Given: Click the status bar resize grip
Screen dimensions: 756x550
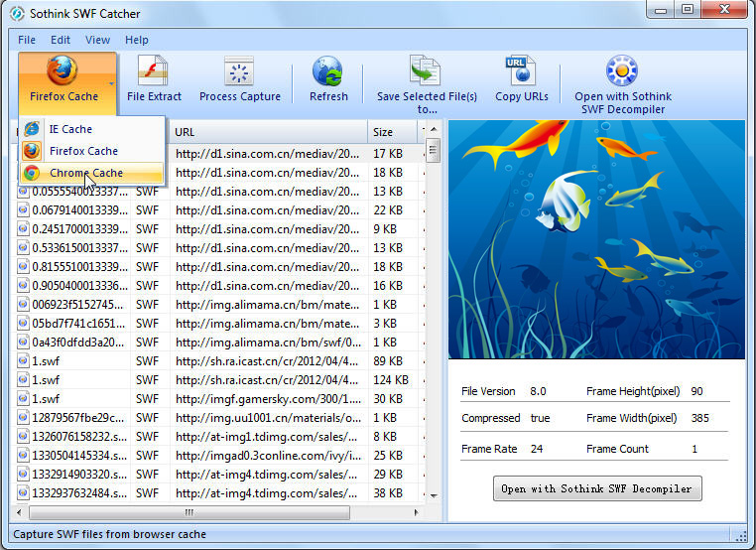Looking at the screenshot, I should point(739,534).
